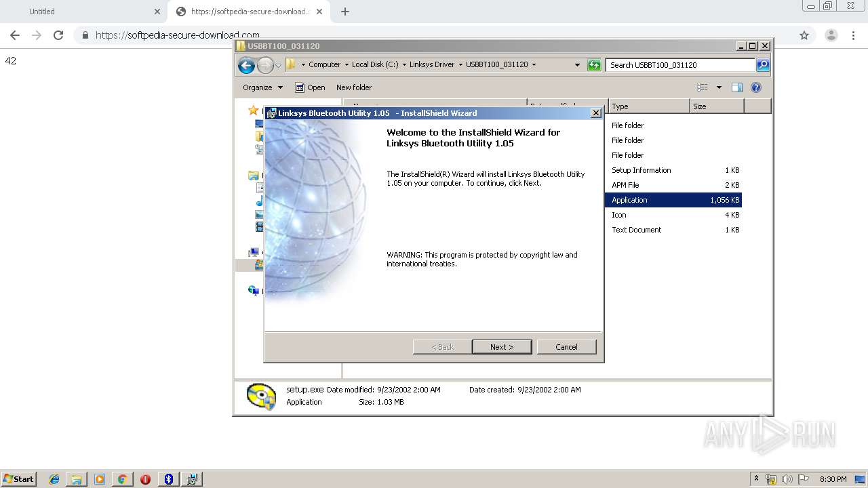
Task: Open Explorer help
Action: 756,87
